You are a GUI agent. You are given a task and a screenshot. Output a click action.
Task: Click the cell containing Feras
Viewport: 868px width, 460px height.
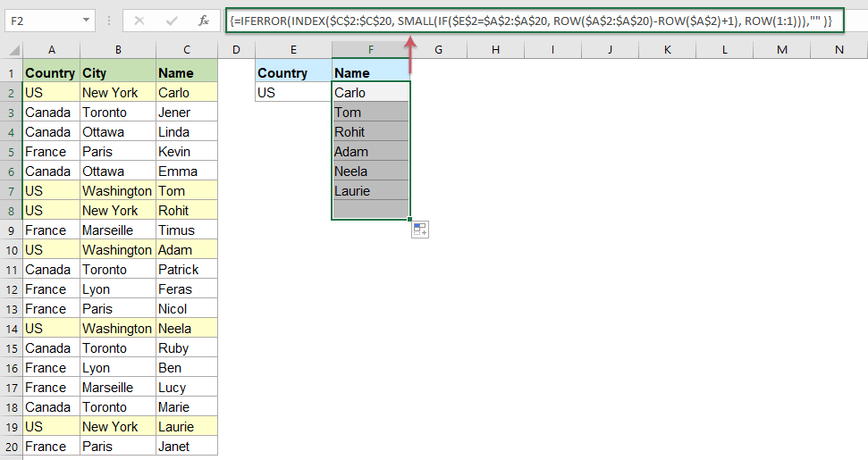(x=187, y=289)
